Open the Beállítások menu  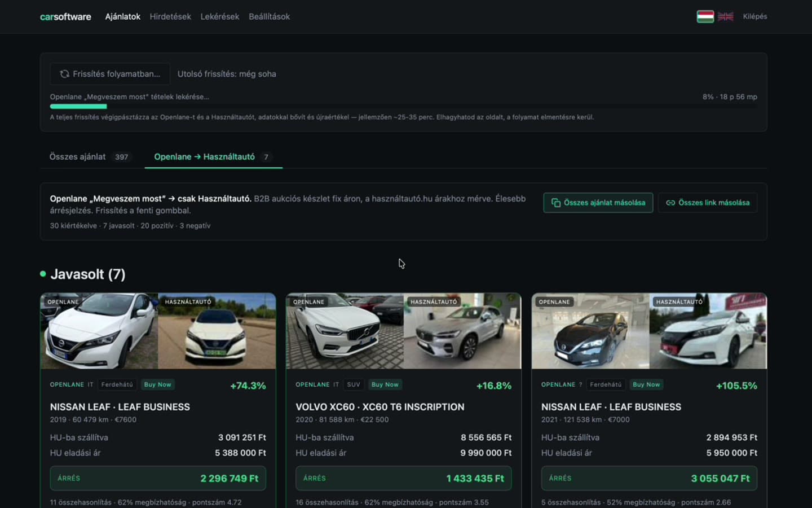(270, 16)
